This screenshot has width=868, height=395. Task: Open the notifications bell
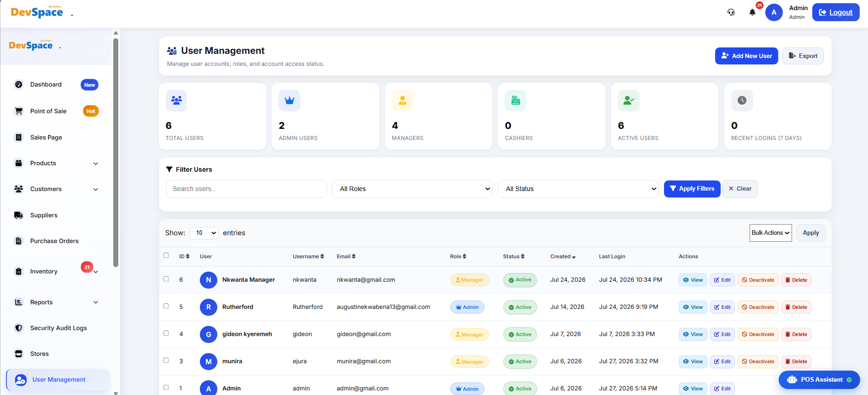tap(752, 12)
